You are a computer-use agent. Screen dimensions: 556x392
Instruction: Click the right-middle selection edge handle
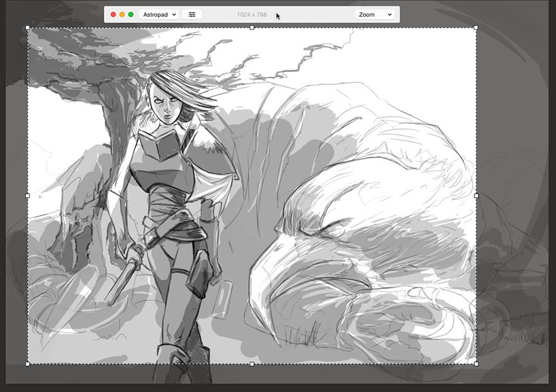476,196
